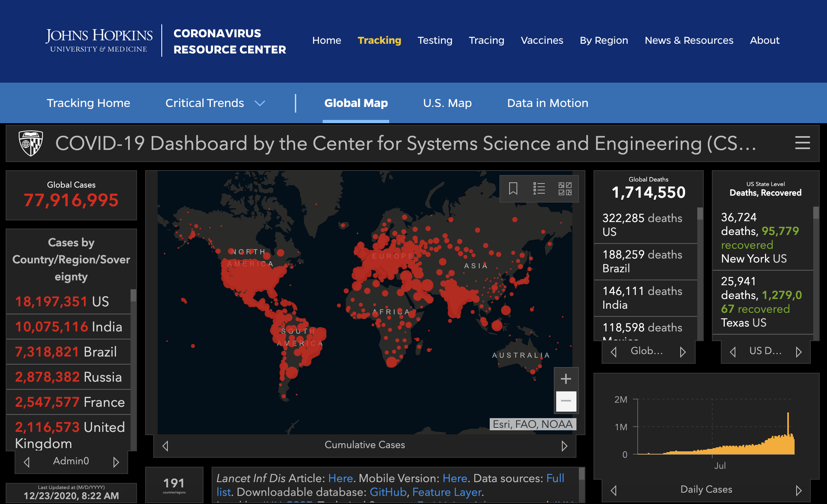Switch to the U.S. Map tab
This screenshot has width=827, height=504.
447,103
